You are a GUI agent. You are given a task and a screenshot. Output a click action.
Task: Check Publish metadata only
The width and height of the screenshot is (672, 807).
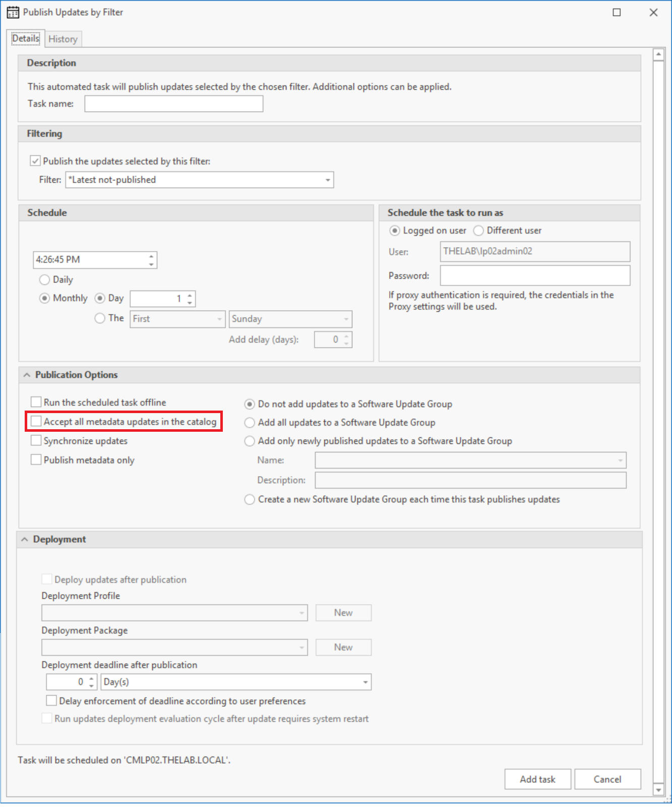36,459
